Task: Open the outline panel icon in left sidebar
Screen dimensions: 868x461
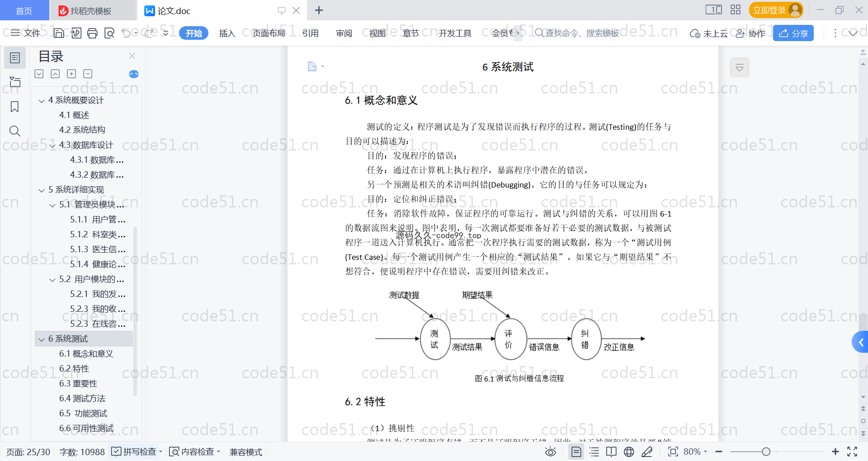Action: 15,58
